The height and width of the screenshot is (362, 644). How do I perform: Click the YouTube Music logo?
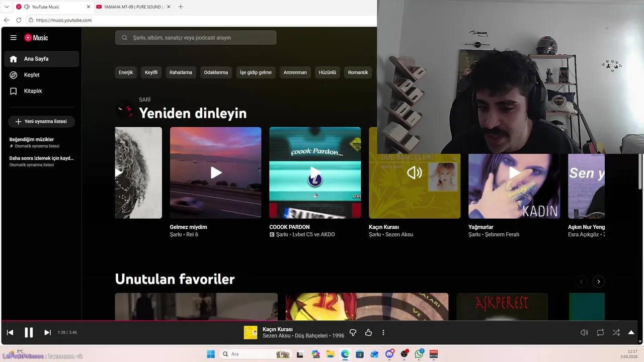(36, 38)
